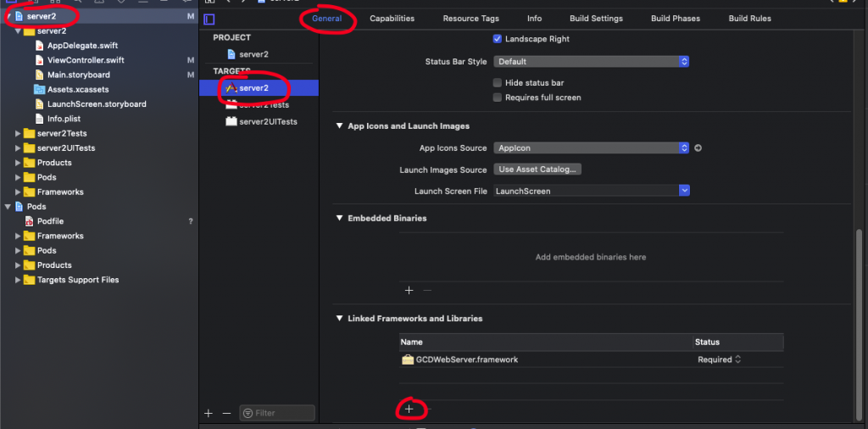Expand Pods folder under Pods project
Screen dimensions: 868x429
[x=19, y=251]
